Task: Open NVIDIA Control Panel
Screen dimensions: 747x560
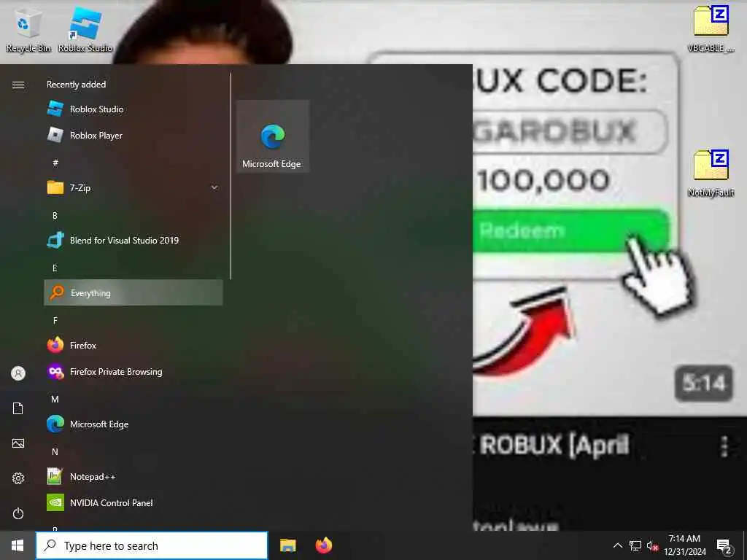Action: point(133,502)
